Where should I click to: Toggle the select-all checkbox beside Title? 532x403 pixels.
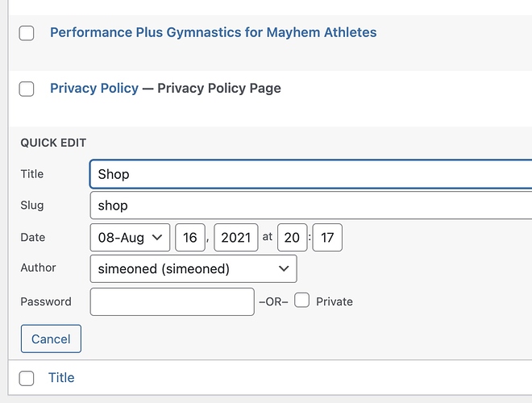click(27, 378)
